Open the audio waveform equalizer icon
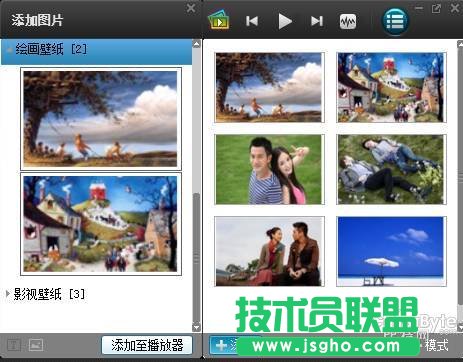The width and height of the screenshot is (463, 362). [x=348, y=22]
